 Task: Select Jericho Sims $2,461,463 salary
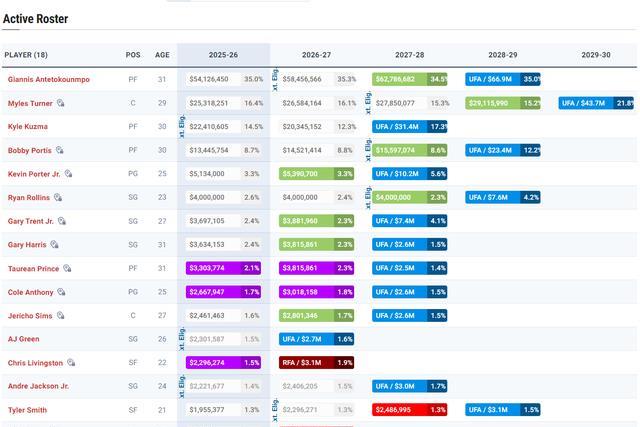(x=207, y=316)
